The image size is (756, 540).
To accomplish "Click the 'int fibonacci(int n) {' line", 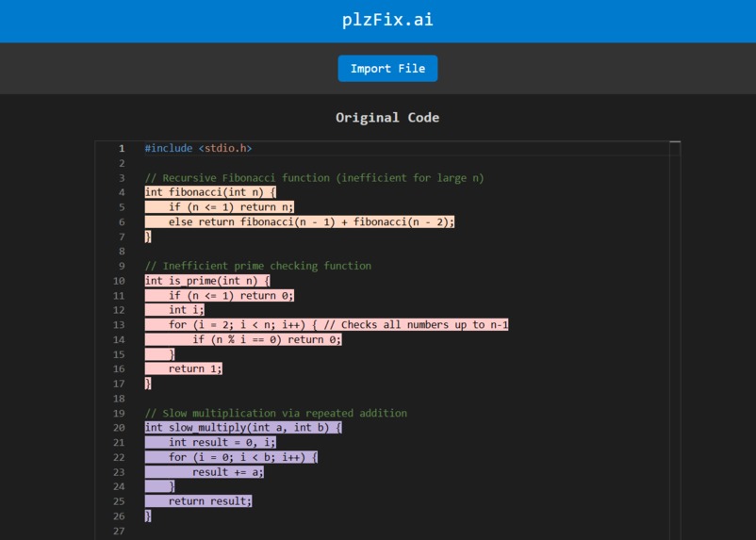I will pyautogui.click(x=210, y=192).
